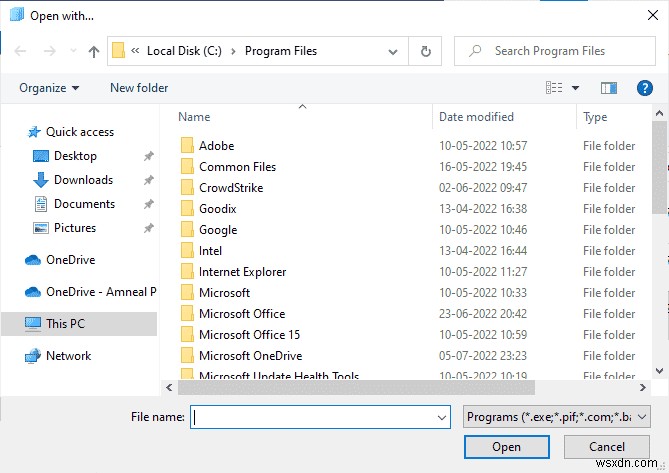
Task: Click the double chevron path overflow icon
Action: (135, 51)
